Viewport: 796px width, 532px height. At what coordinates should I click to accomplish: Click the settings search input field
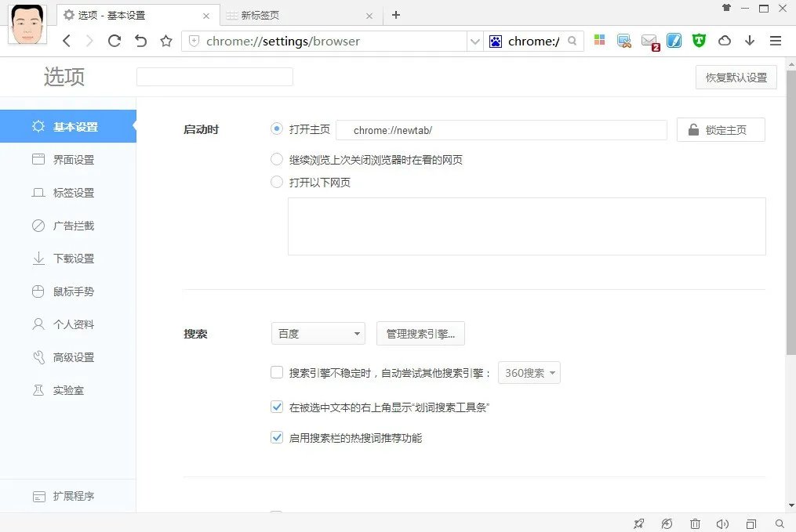(214, 77)
